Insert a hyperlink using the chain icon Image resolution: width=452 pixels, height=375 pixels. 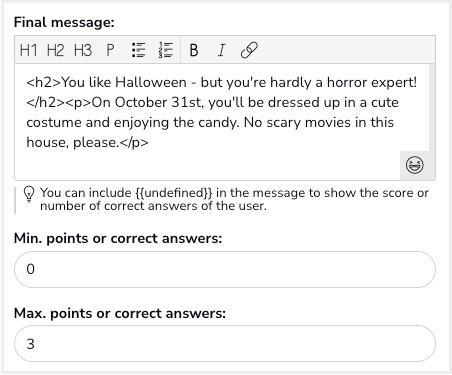249,50
